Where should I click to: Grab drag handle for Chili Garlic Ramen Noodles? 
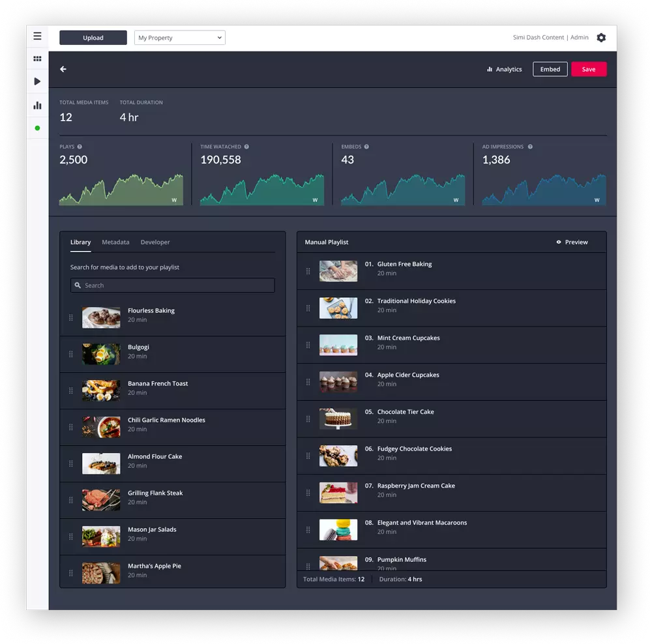[71, 427]
